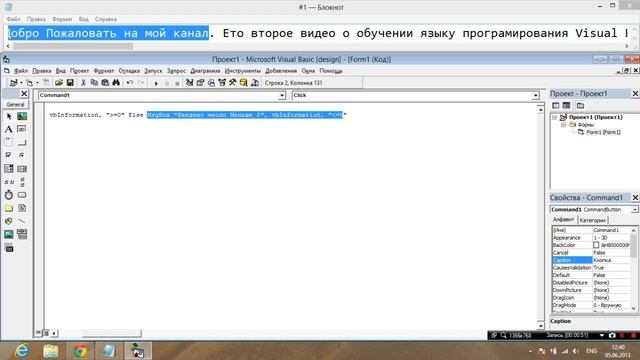
Task: Select the Image control tool
Action: 9,234
